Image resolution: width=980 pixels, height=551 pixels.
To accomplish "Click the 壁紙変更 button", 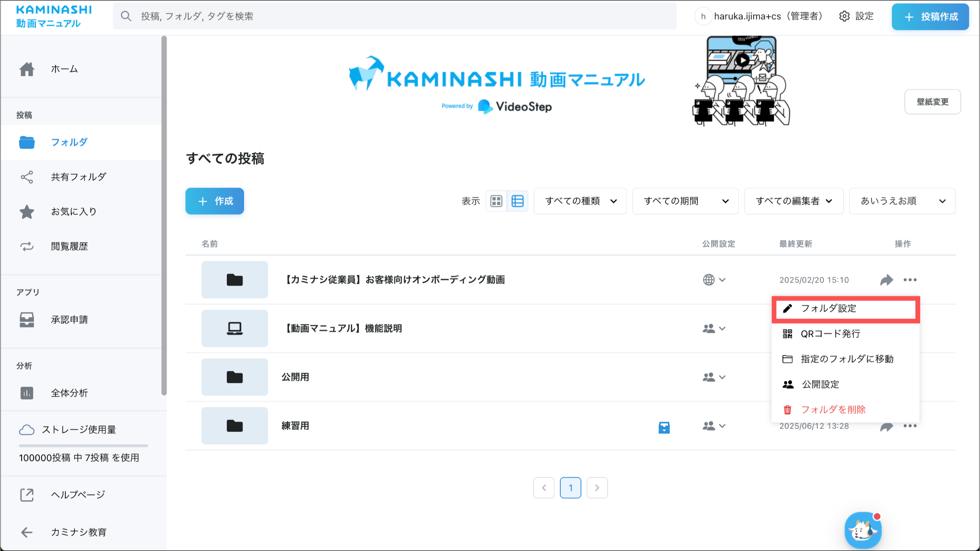I will pos(932,102).
